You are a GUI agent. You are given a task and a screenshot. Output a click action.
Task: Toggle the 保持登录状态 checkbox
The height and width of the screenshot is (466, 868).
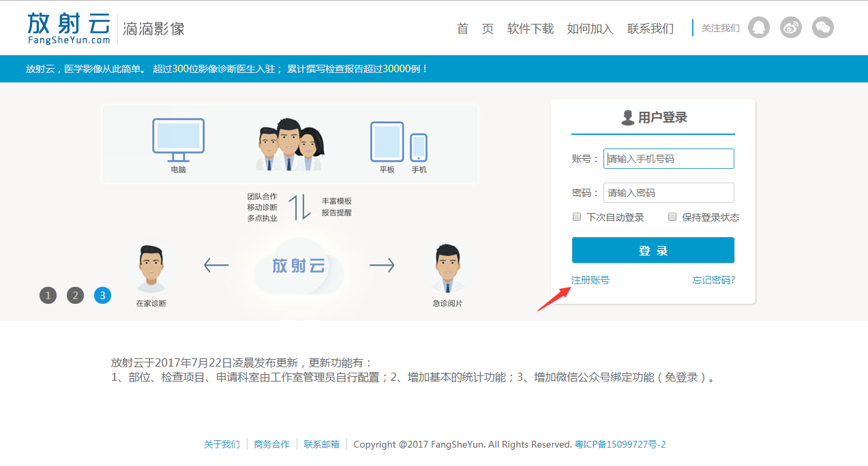pos(672,217)
